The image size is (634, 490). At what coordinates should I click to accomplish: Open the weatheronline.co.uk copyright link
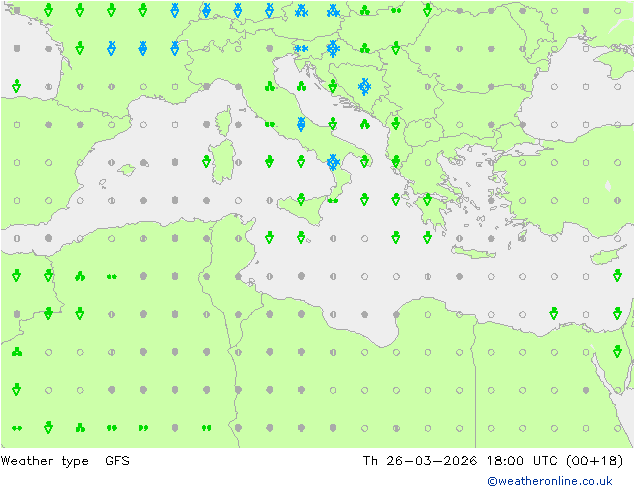tap(550, 481)
